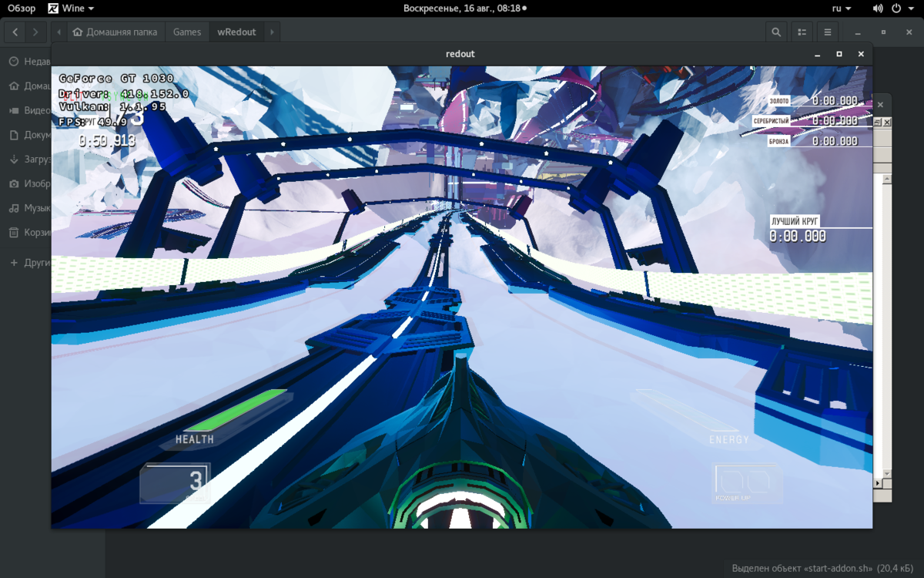Go to Домашняя папка in the path bar
924x578 pixels.
(115, 32)
